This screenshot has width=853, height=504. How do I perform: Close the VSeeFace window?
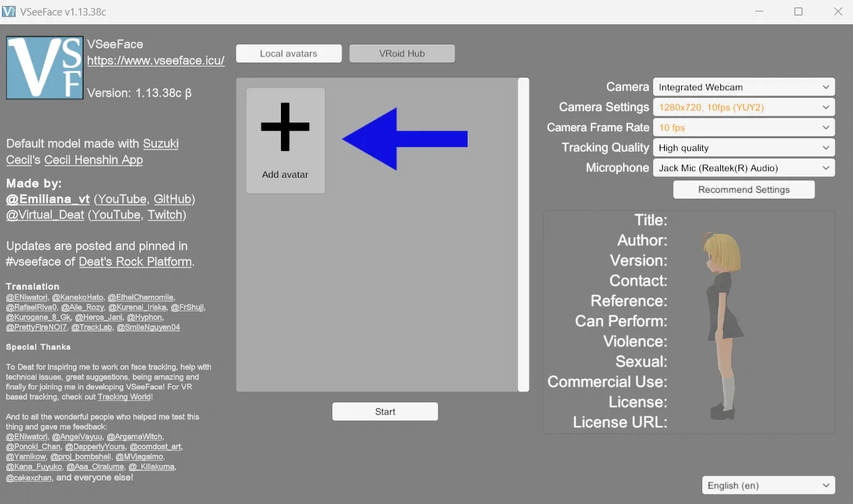click(x=838, y=11)
